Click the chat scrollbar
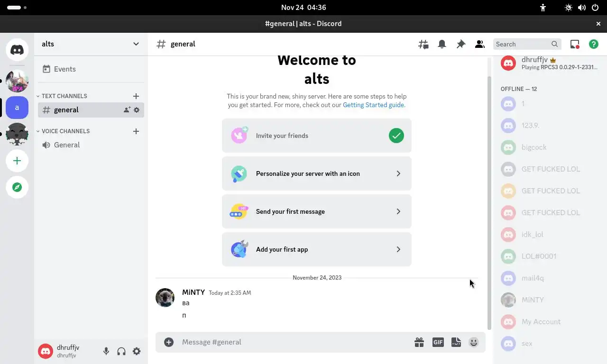Image resolution: width=607 pixels, height=364 pixels. 489,202
